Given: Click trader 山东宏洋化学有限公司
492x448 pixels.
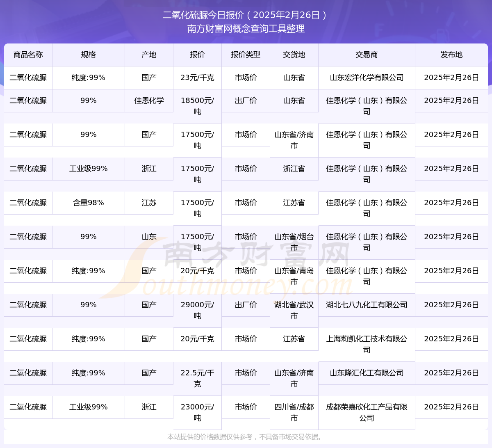Looking at the screenshot, I should point(367,78).
